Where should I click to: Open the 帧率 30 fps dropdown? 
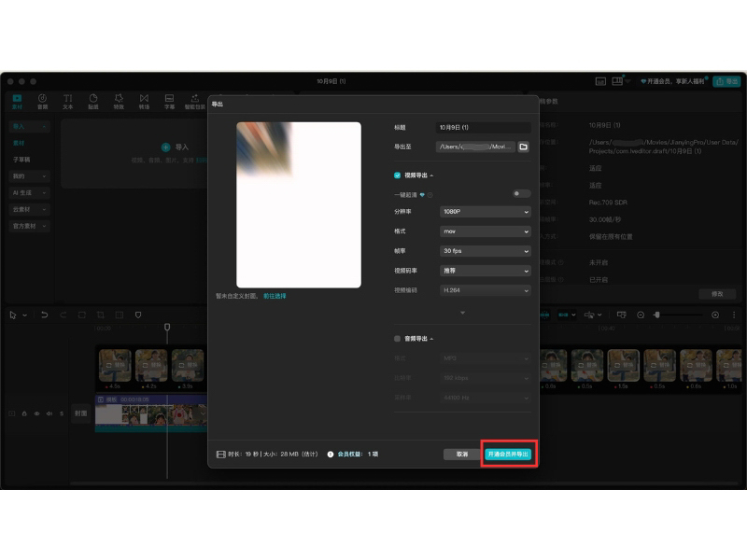485,251
